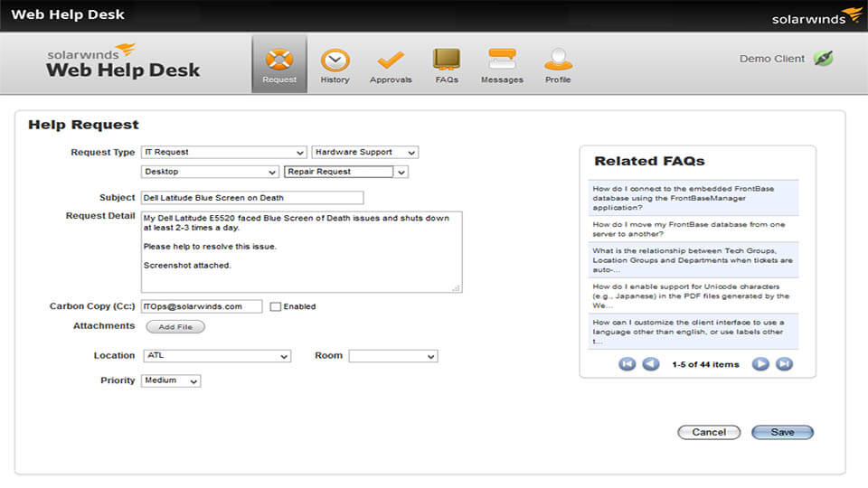The image size is (868, 488).
Task: Click the Help Request heading
Action: (x=83, y=125)
